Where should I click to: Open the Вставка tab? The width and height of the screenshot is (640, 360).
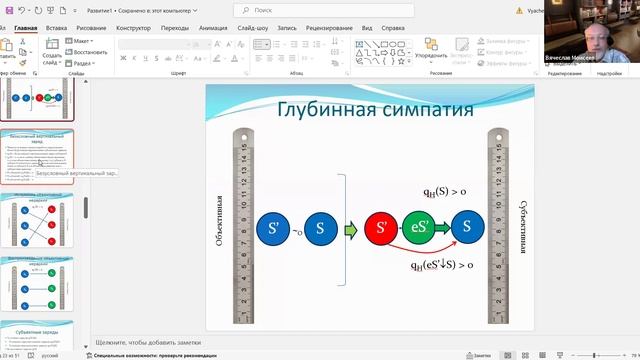point(56,28)
